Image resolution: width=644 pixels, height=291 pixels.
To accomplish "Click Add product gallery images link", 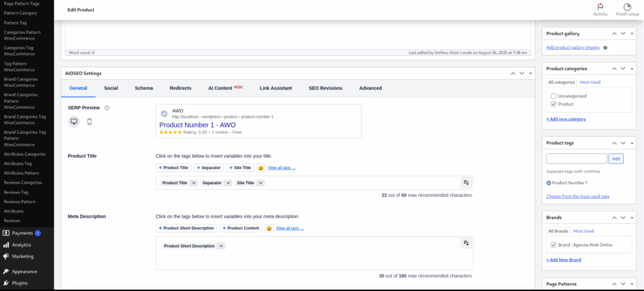I will (x=572, y=48).
